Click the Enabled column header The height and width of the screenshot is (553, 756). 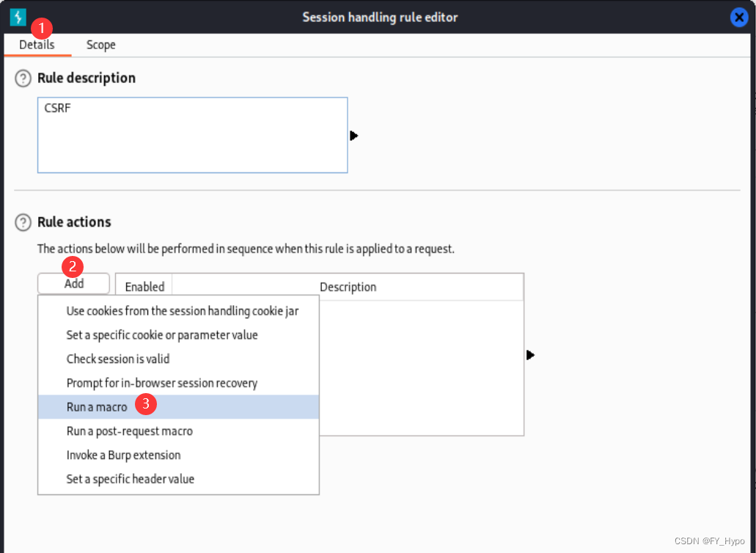click(144, 287)
